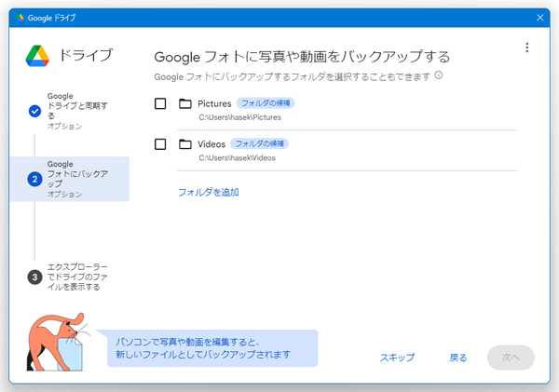Click the blue tip bubble about editing photos
The image size is (559, 392).
coord(212,348)
